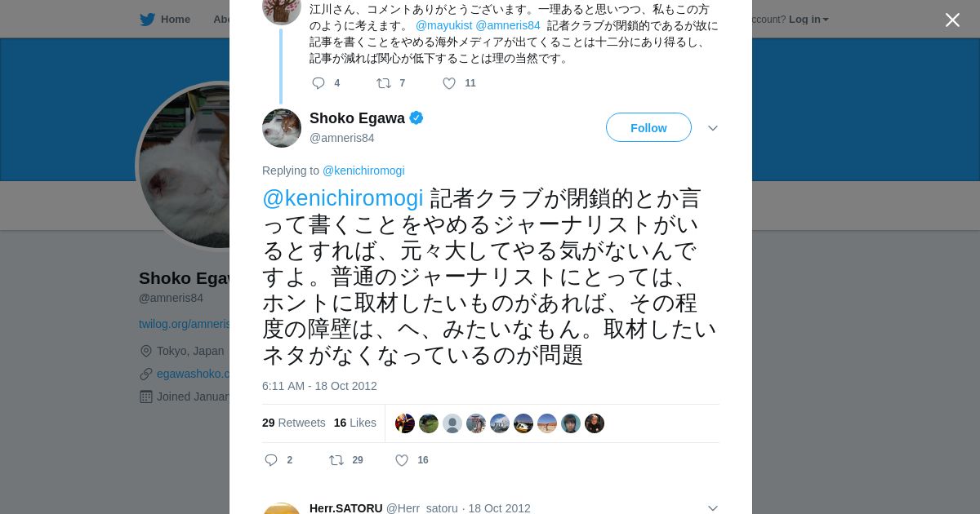
Task: Open the @kenichiromogi mention in tweet text
Action: (x=343, y=198)
